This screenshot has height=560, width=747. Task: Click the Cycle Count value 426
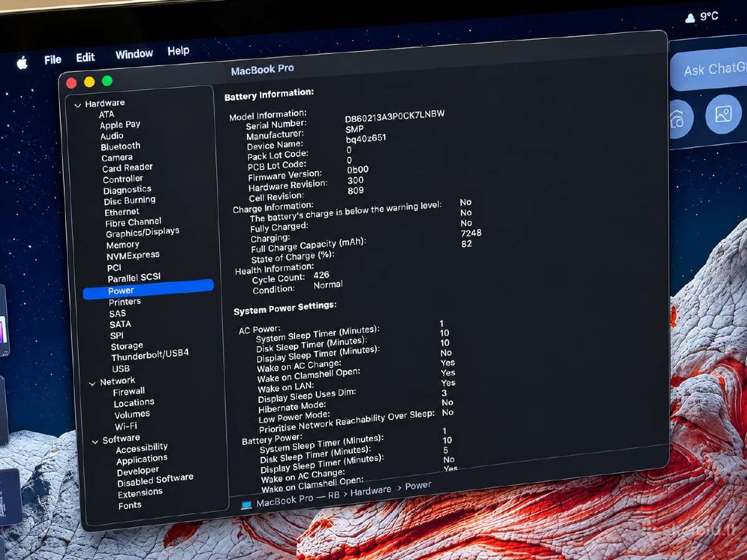pos(321,274)
